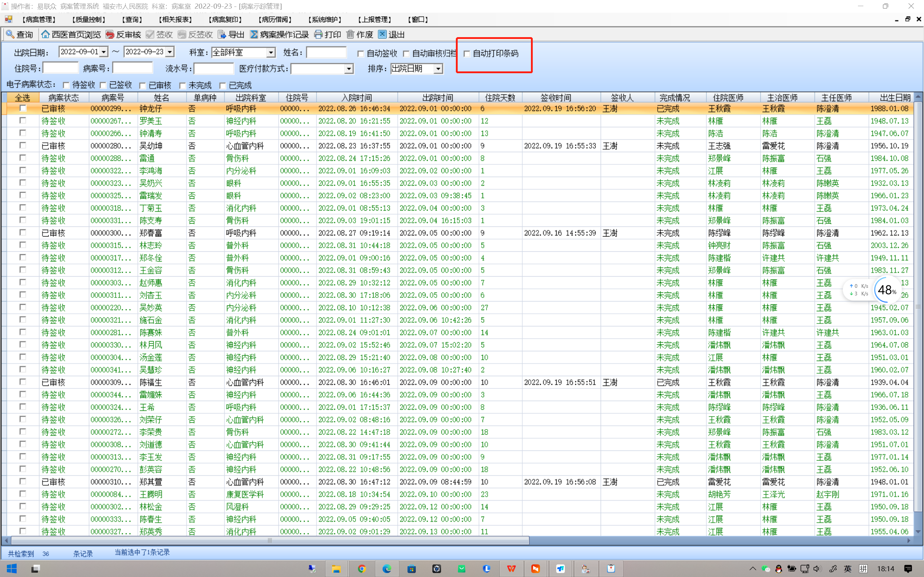The height and width of the screenshot is (577, 924).
Task: Enable the 自动打印条码 checkbox
Action: 467,54
